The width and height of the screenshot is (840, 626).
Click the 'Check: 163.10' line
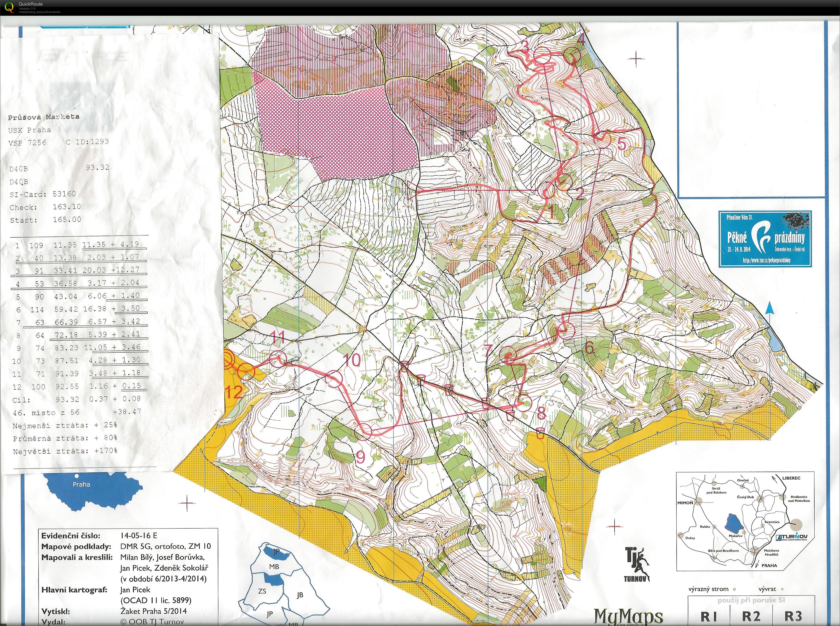pyautogui.click(x=45, y=207)
